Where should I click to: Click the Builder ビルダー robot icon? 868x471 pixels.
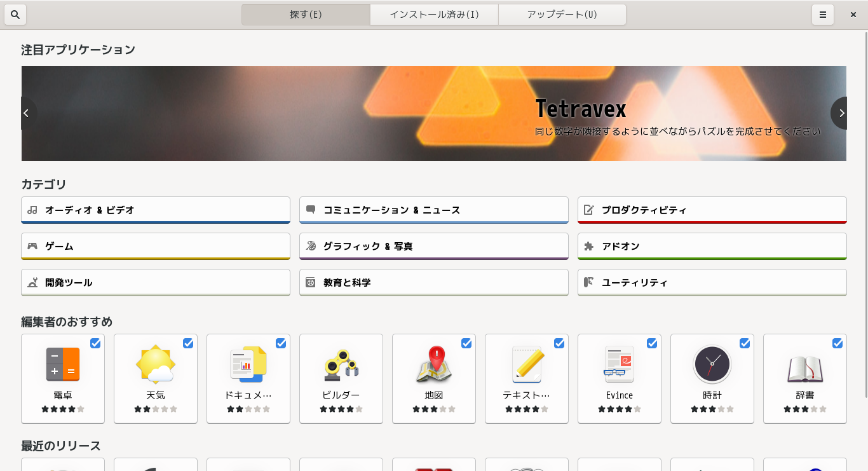(x=341, y=364)
